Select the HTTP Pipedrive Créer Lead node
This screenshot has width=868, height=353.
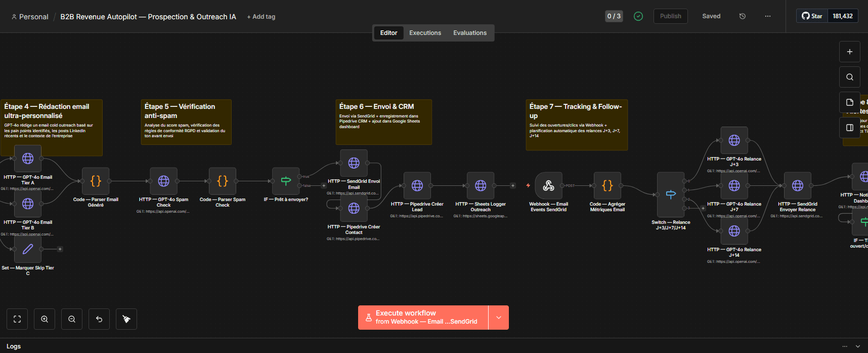tap(417, 186)
